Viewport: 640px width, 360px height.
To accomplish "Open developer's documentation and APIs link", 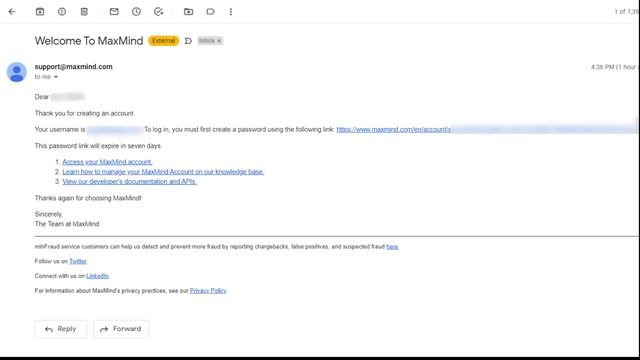I will point(129,182).
